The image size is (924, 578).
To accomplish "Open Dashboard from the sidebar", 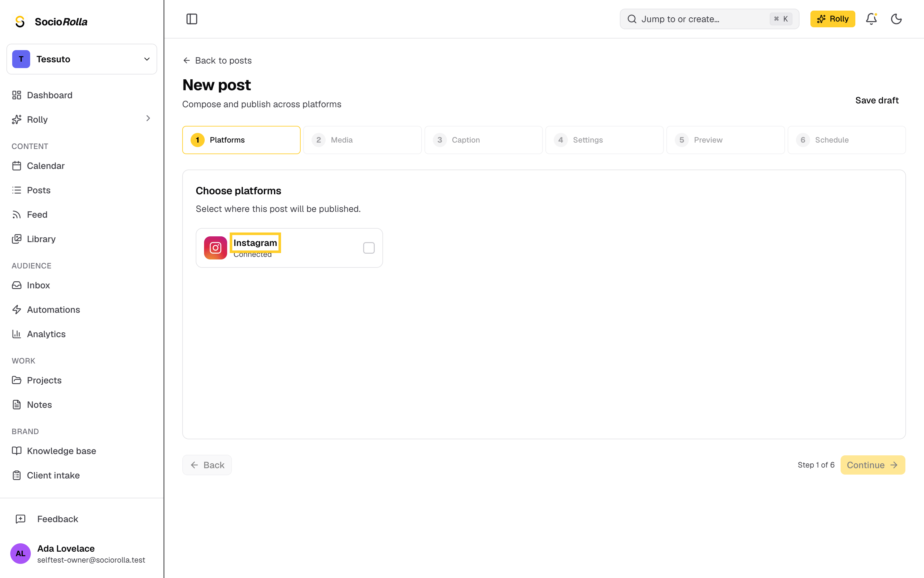I will pyautogui.click(x=82, y=95).
